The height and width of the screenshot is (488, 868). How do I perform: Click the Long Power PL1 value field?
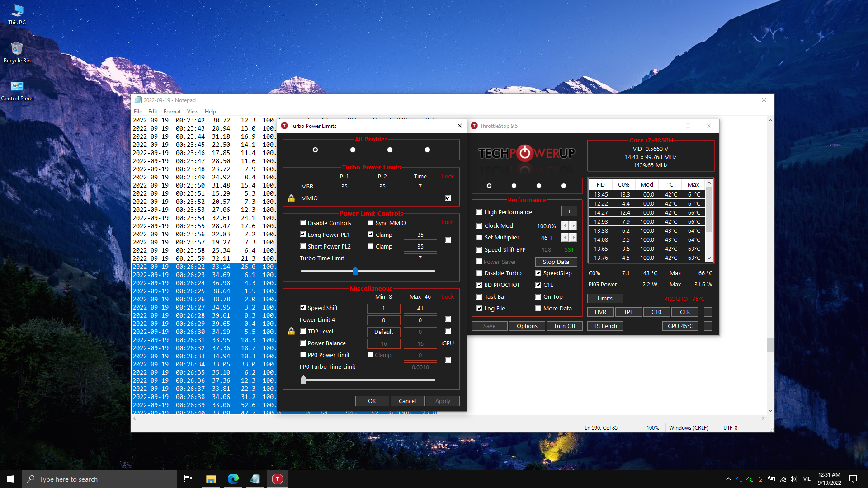coord(420,235)
